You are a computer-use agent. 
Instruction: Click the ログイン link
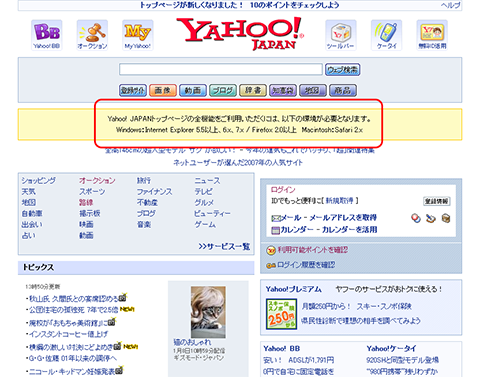pos(283,190)
